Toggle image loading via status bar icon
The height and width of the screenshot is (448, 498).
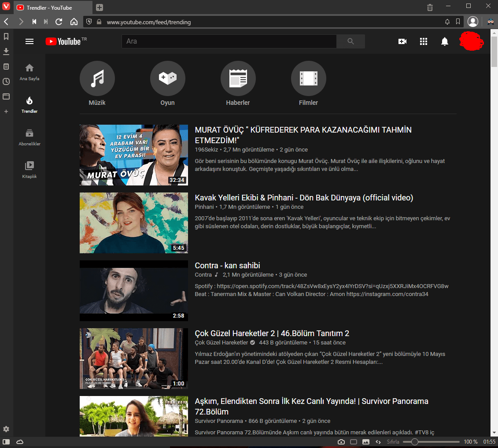tap(366, 441)
